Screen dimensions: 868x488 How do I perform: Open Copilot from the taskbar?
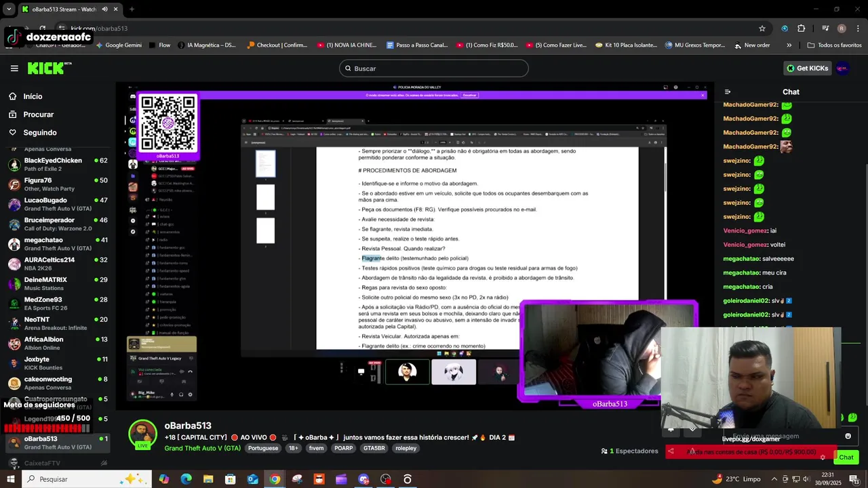coord(164,479)
